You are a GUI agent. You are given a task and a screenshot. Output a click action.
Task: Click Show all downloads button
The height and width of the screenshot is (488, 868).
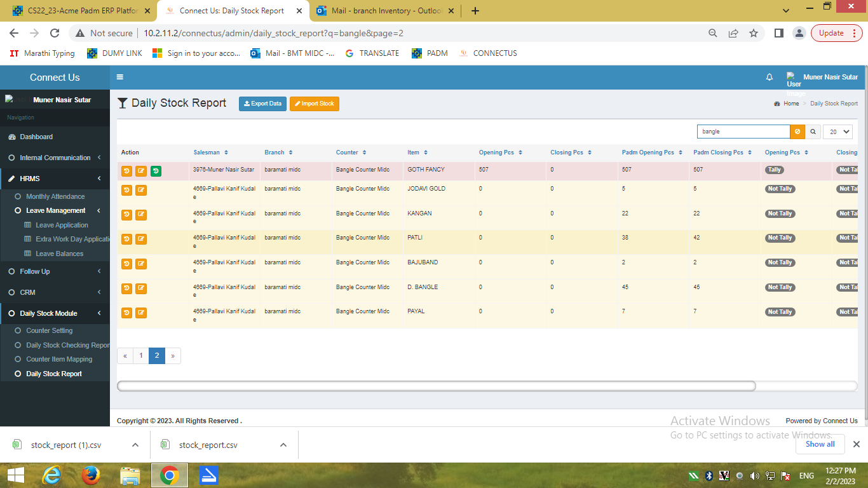click(820, 444)
